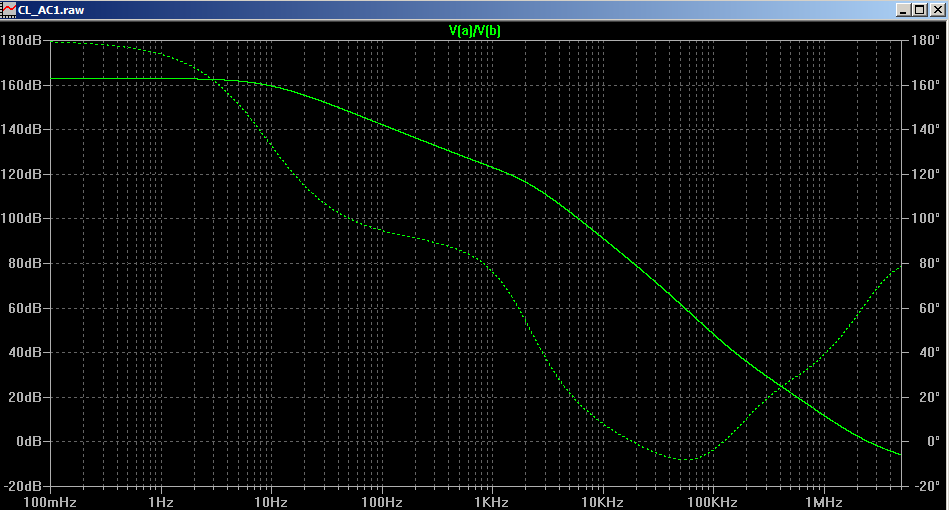Click the 120° phase axis label

click(x=925, y=174)
